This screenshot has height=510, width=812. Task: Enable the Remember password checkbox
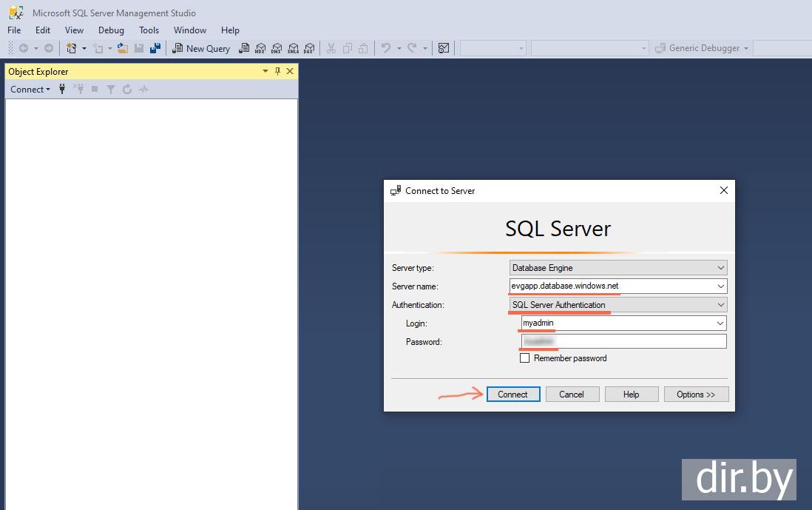click(x=525, y=358)
